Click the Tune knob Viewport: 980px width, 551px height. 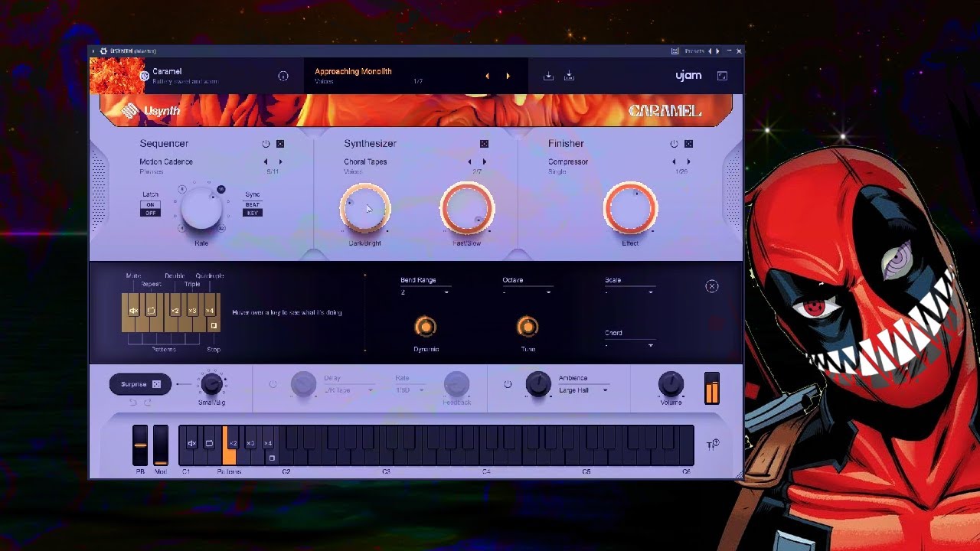point(527,327)
